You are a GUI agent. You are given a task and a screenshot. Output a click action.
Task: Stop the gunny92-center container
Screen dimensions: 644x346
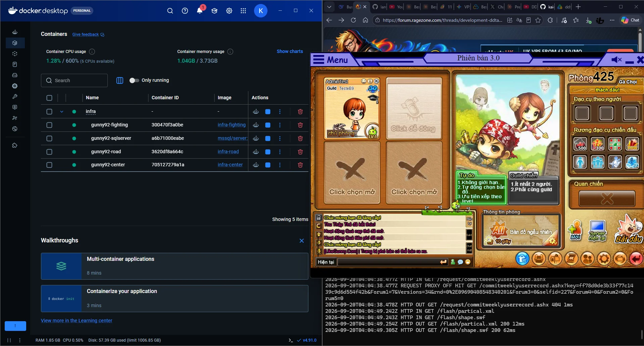[x=268, y=165]
